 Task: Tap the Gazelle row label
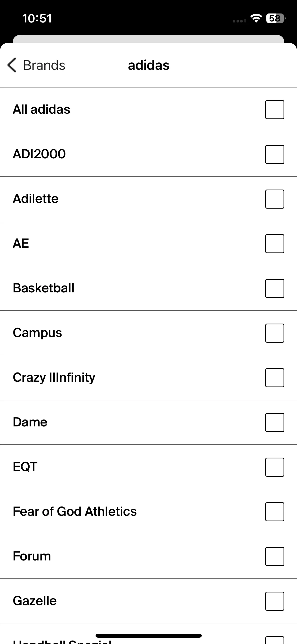point(35,601)
